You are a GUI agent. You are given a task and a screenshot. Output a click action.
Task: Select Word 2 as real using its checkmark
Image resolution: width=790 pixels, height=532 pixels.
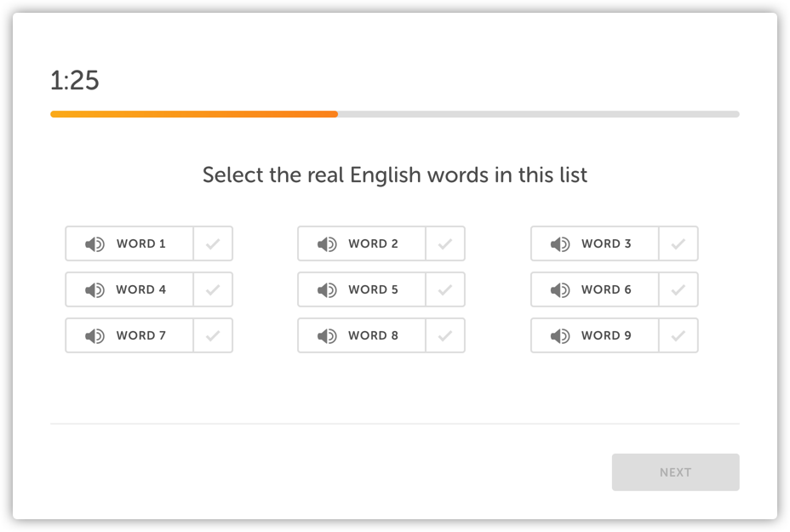[445, 244]
